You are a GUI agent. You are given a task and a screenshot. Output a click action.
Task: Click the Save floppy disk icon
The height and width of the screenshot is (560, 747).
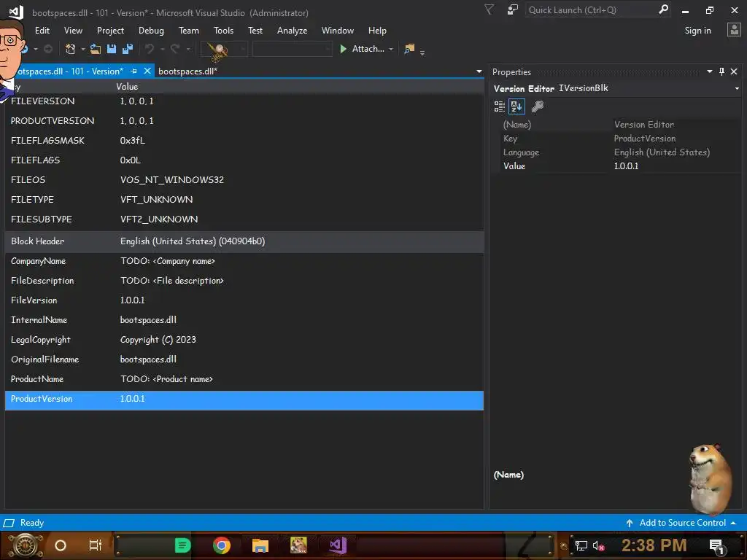point(112,49)
